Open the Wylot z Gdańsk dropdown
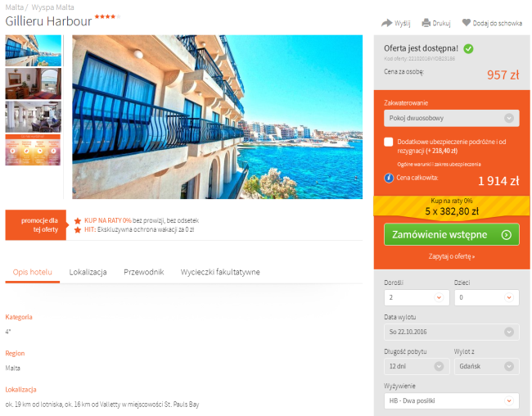532x416 pixels. (487, 366)
